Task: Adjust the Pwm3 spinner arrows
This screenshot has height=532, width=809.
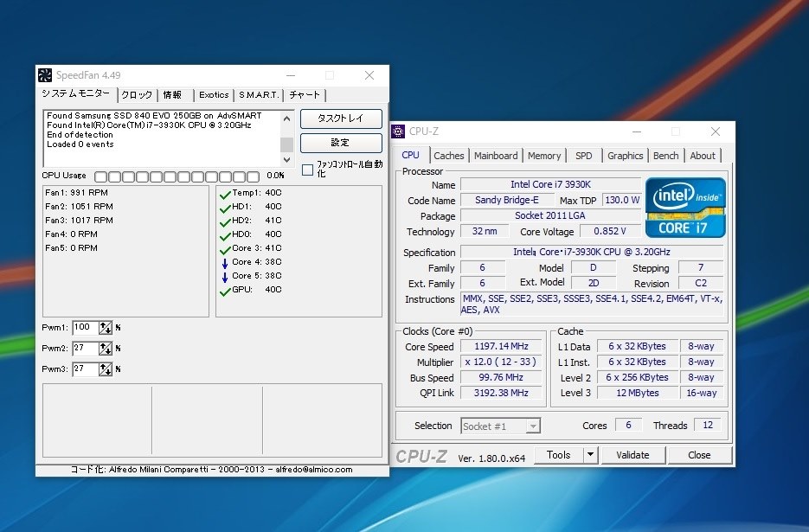Action: point(106,369)
